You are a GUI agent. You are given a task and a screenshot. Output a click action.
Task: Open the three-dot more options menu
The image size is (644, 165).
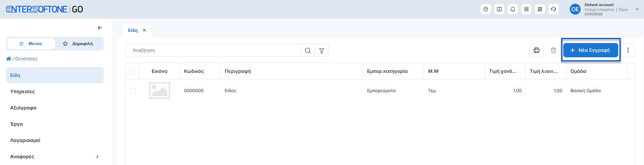click(628, 50)
